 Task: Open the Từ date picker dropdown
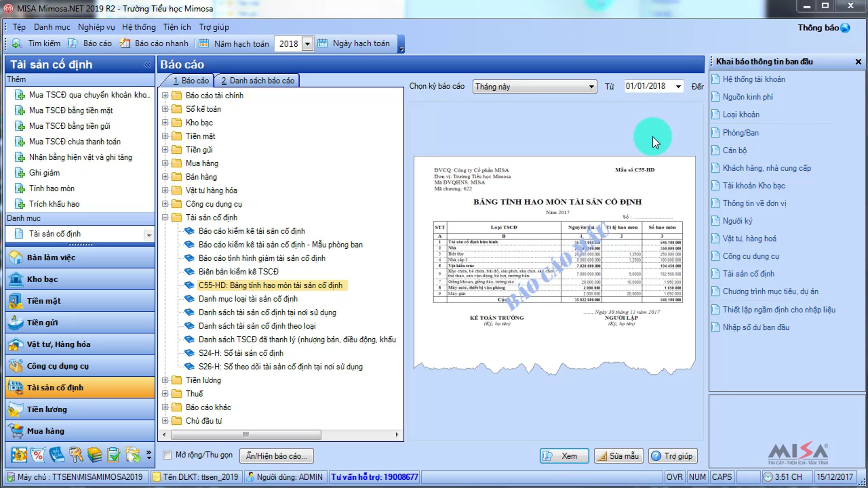(x=678, y=87)
